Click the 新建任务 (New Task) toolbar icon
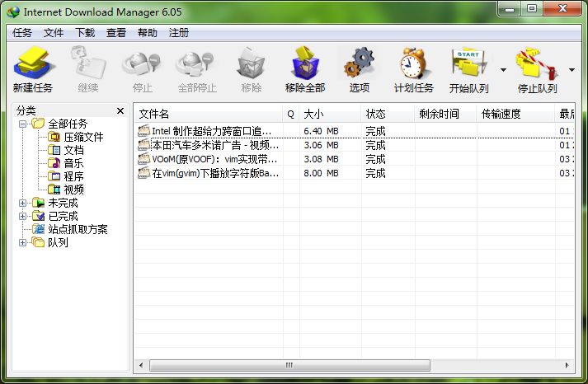Image resolution: width=588 pixels, height=384 pixels. click(33, 63)
